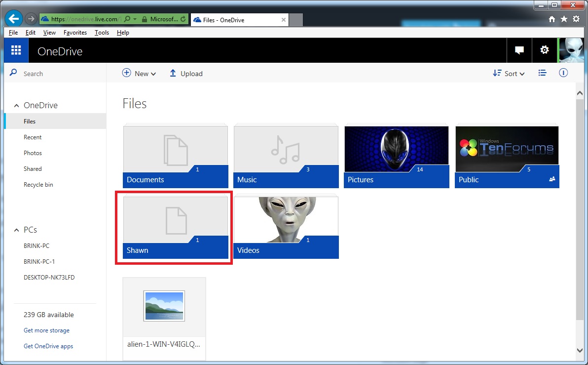Click the OneDrive search magnifier icon

click(x=13, y=73)
